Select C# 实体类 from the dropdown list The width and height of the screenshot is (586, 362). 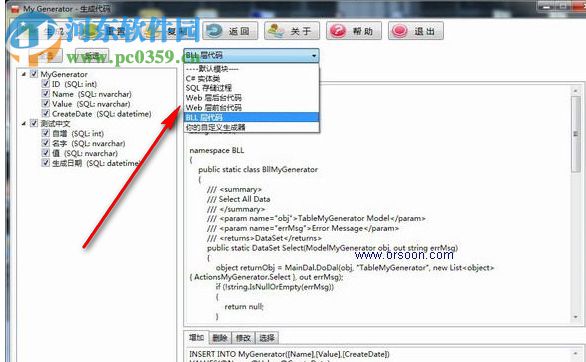(x=252, y=78)
